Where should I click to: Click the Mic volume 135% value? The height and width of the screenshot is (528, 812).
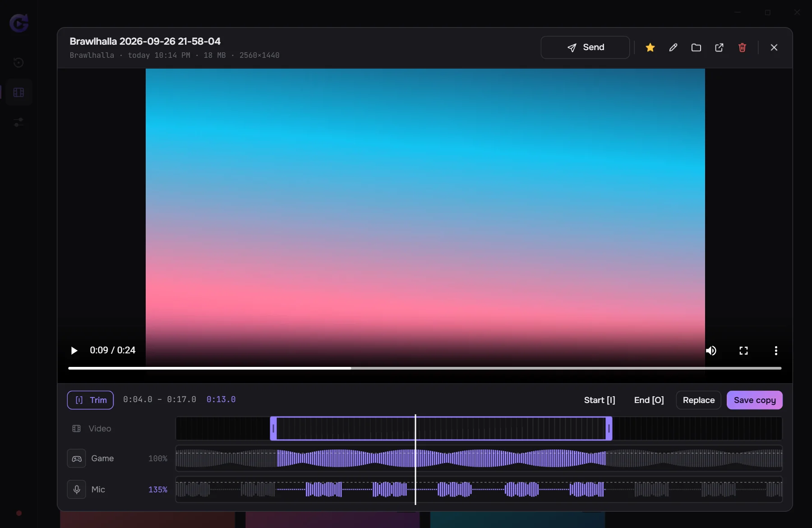158,490
